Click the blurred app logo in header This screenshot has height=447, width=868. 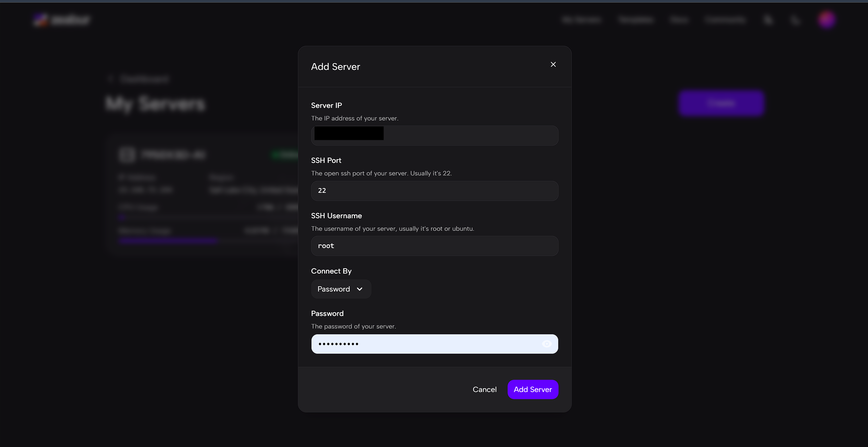[62, 20]
